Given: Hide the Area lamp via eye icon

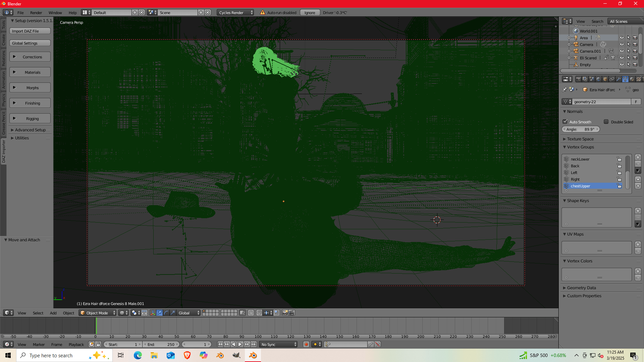Looking at the screenshot, I should (x=622, y=38).
